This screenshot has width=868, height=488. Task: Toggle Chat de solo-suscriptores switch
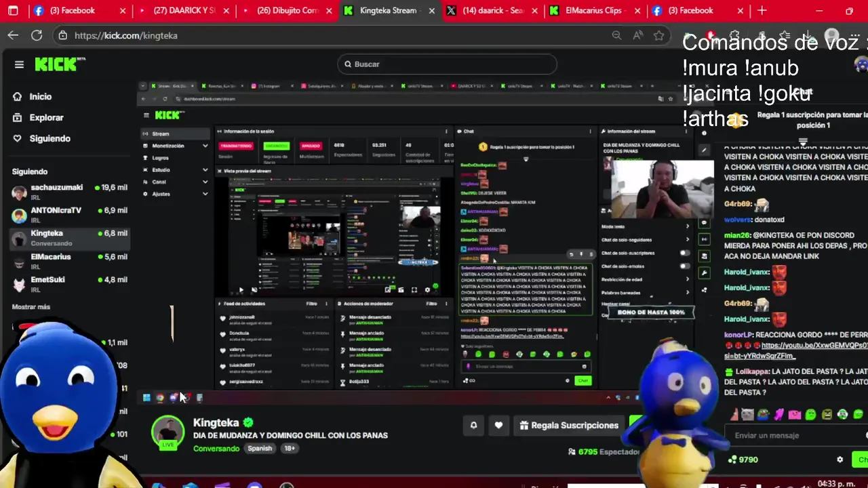[685, 253]
